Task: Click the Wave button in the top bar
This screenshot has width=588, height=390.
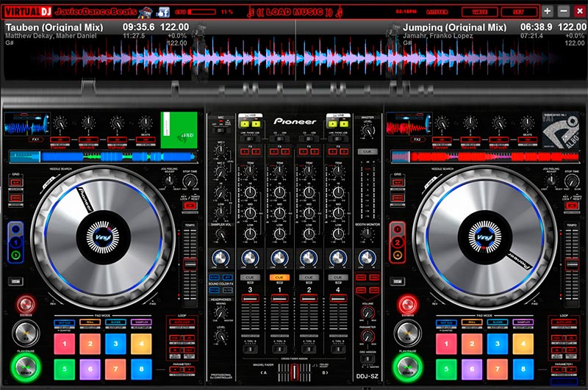Action: tap(480, 12)
